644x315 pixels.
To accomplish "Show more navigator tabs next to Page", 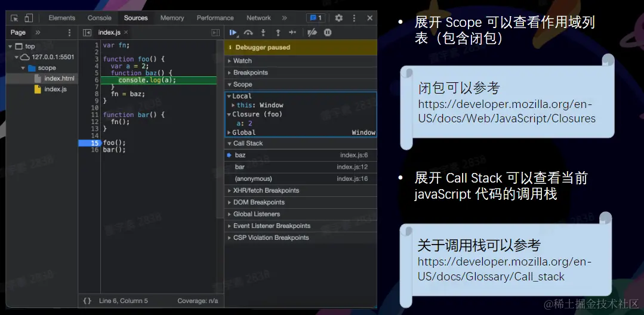I will (x=38, y=32).
